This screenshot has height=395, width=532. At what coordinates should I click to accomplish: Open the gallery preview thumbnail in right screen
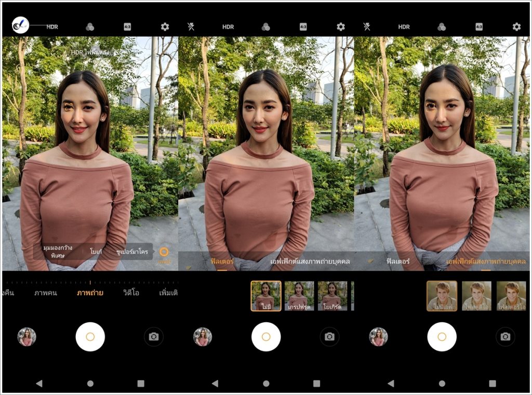[x=378, y=337]
